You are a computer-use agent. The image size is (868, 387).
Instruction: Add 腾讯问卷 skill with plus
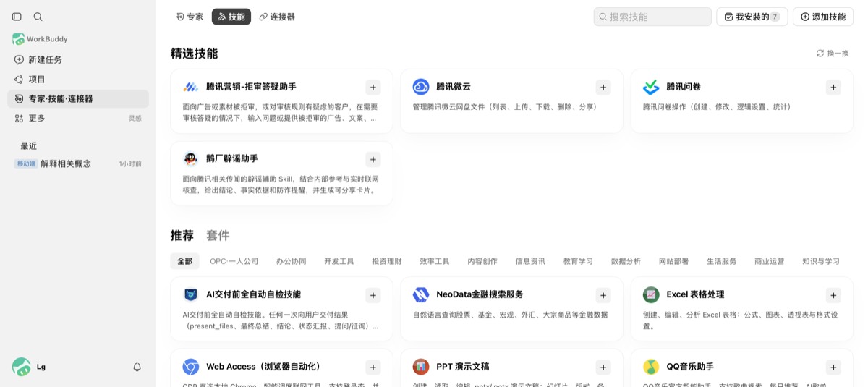[x=833, y=88]
